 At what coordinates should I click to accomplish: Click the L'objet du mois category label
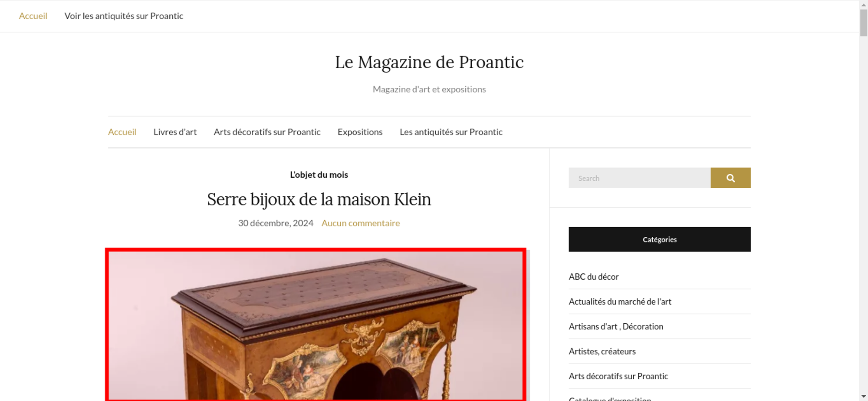tap(319, 175)
